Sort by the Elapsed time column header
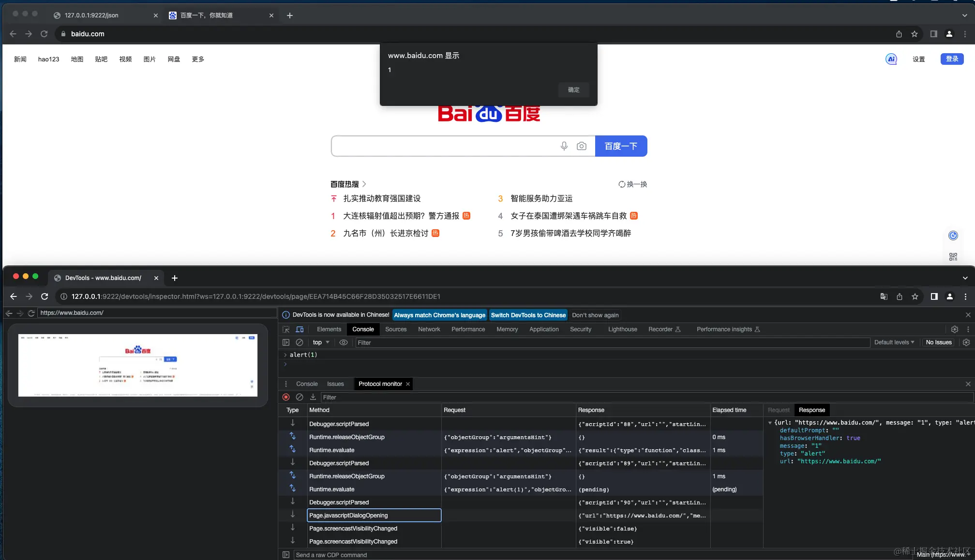 pyautogui.click(x=736, y=410)
